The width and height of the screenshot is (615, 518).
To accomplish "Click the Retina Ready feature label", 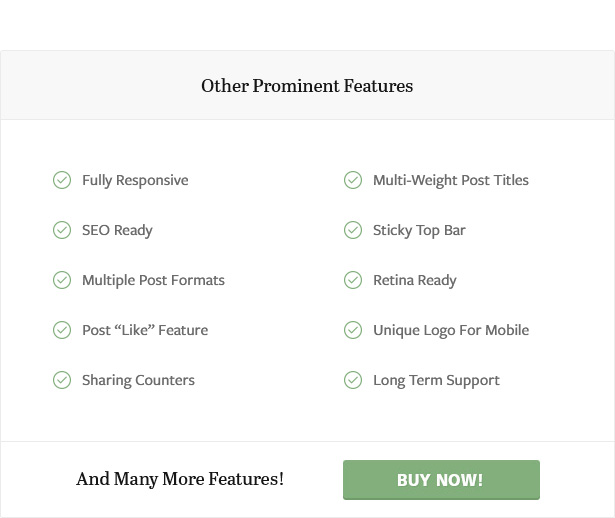I will (x=414, y=280).
